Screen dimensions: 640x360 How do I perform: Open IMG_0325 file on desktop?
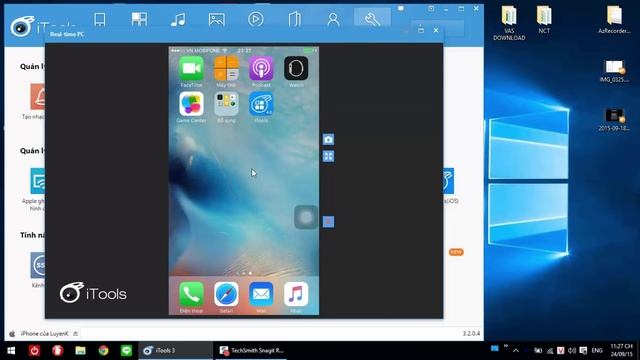pos(614,71)
